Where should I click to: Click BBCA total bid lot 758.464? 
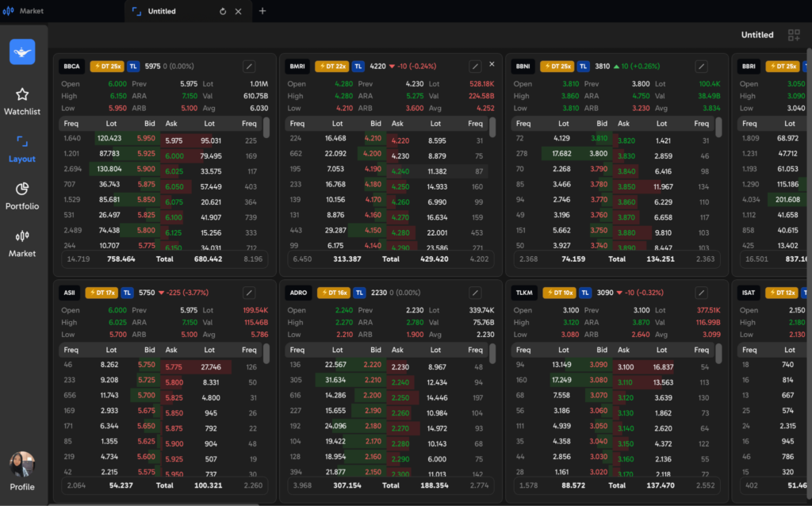coord(121,259)
